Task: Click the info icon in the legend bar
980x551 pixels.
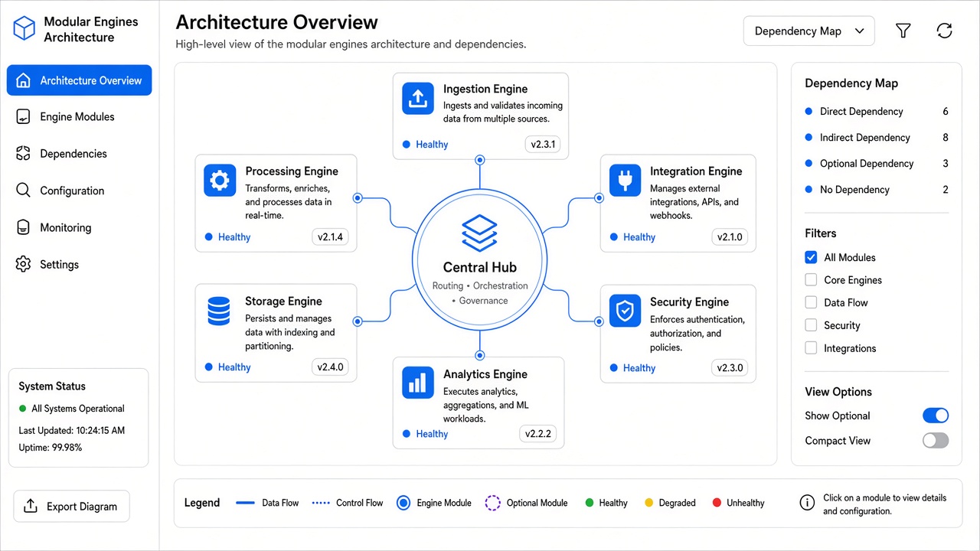Action: pos(807,503)
